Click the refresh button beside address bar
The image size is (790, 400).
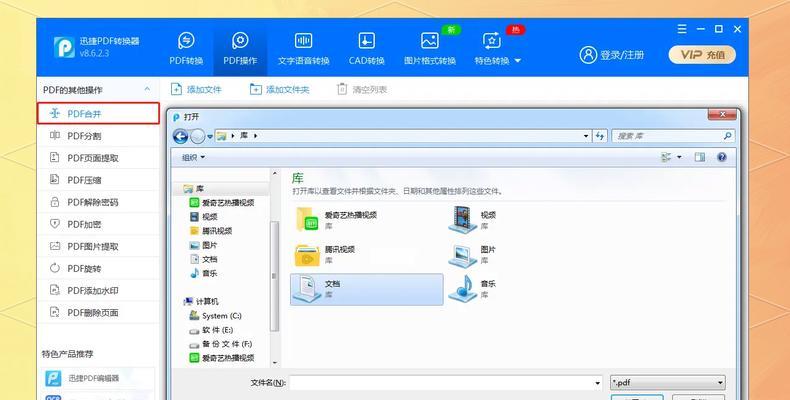(600, 136)
